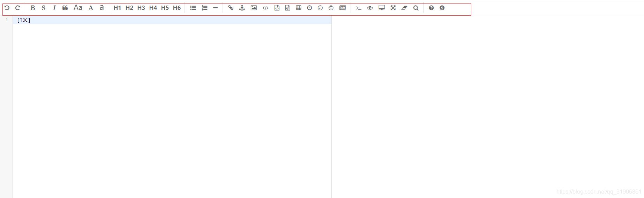Toggle fullscreen mode
Viewport: 644px width, 198px height.
point(393,8)
